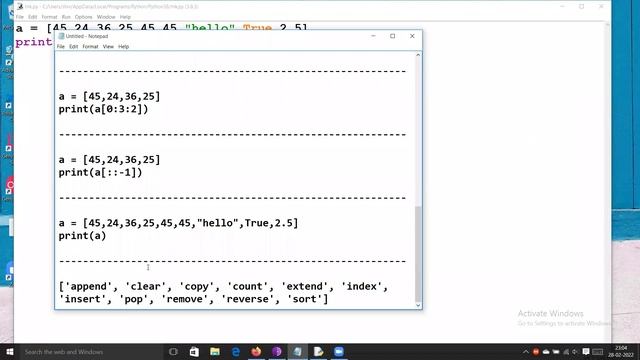
Task: Open Window menu in IDLE window
Action: click(x=106, y=17)
